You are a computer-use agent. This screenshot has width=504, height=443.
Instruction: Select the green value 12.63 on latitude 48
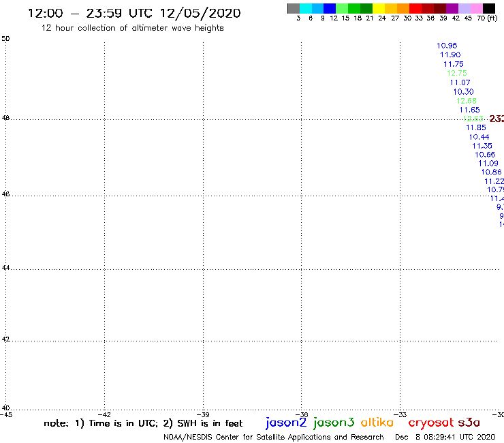click(473, 119)
